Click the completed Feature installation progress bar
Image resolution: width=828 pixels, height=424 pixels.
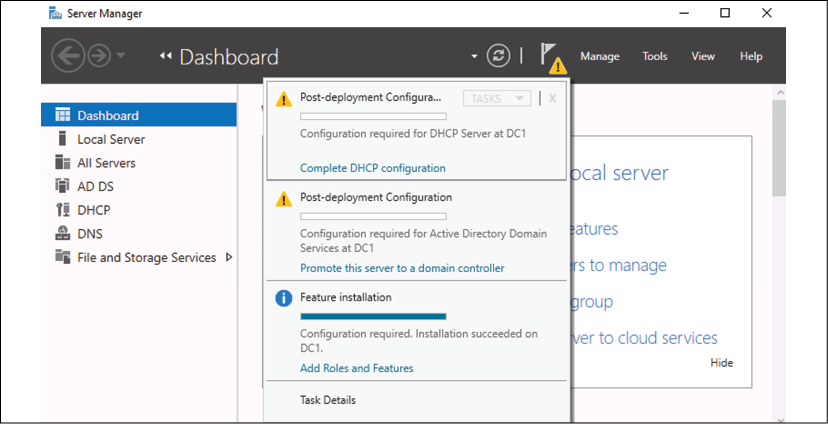tap(373, 316)
